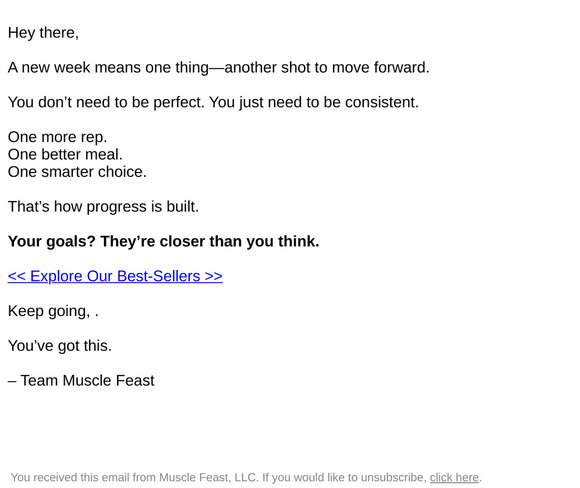Click the 'Hey there,' greeting line
580x488 pixels.
tap(43, 33)
